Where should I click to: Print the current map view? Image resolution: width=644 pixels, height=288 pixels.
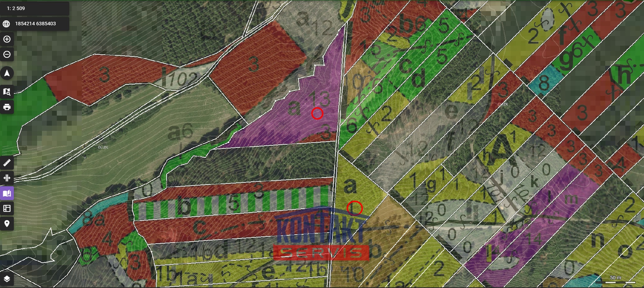pos(7,107)
